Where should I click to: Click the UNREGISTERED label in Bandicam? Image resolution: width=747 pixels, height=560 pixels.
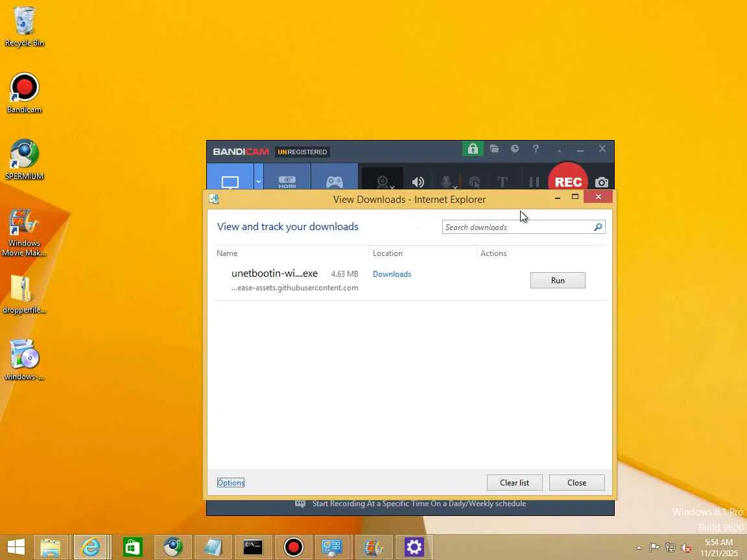tap(302, 152)
